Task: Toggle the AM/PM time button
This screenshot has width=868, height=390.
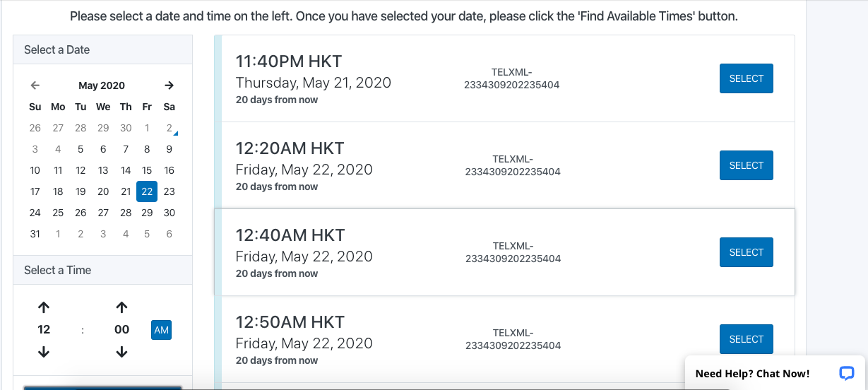Action: (161, 330)
